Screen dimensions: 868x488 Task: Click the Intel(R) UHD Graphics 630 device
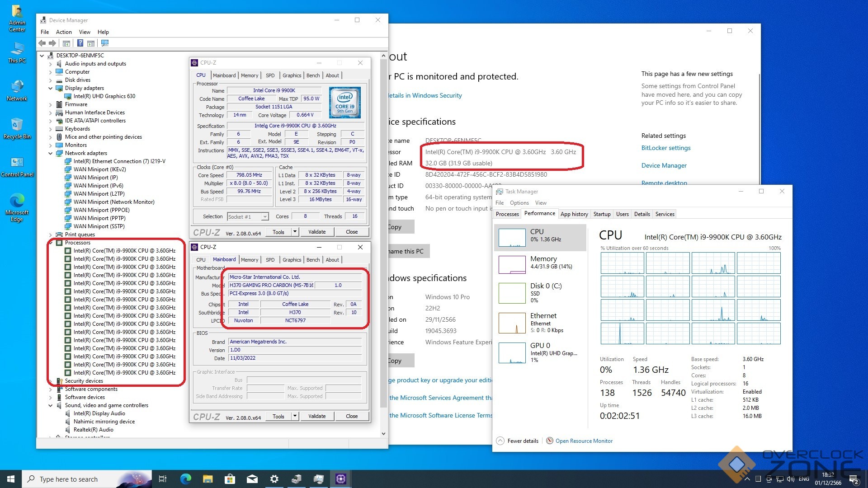point(104,96)
